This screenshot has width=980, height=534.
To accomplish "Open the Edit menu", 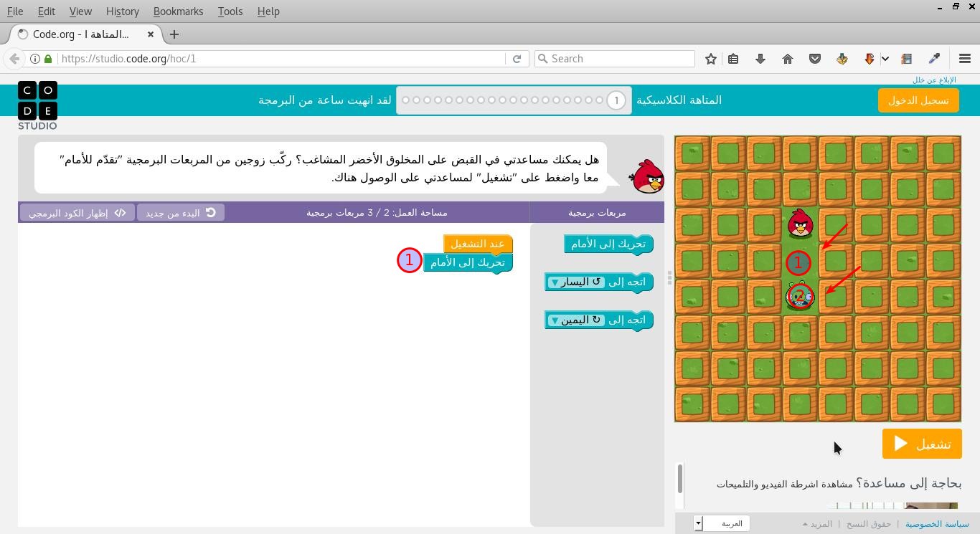I will click(x=46, y=11).
